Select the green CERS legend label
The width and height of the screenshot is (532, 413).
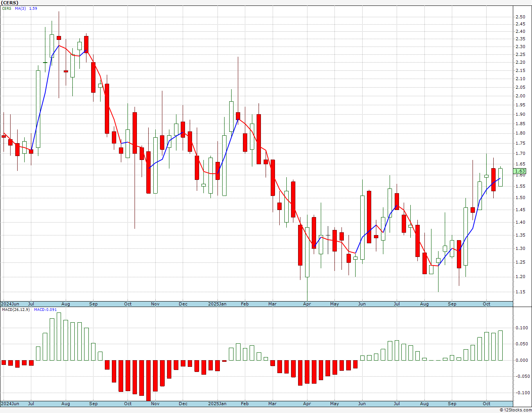7,8
